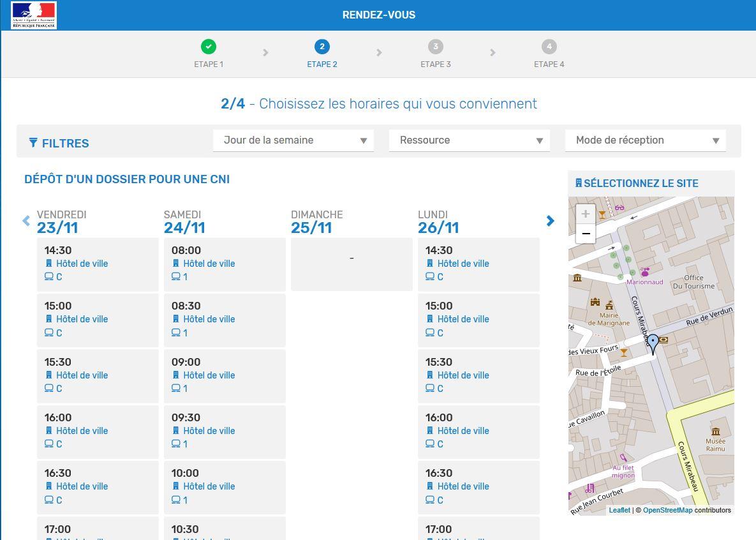Open the OpenStreetMap attribution link
Screen dimensions: 756x540
coord(667,510)
